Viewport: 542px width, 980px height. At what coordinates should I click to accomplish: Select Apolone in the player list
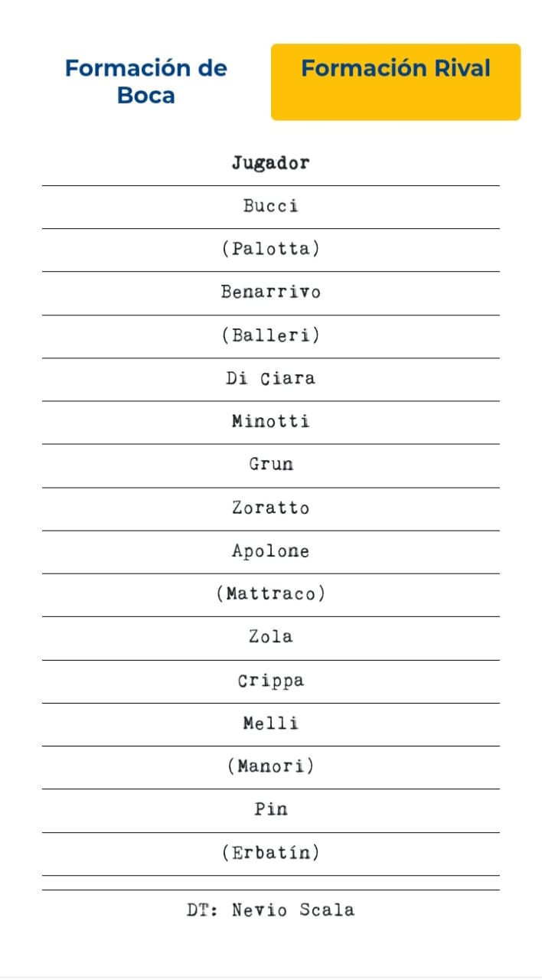click(x=270, y=550)
